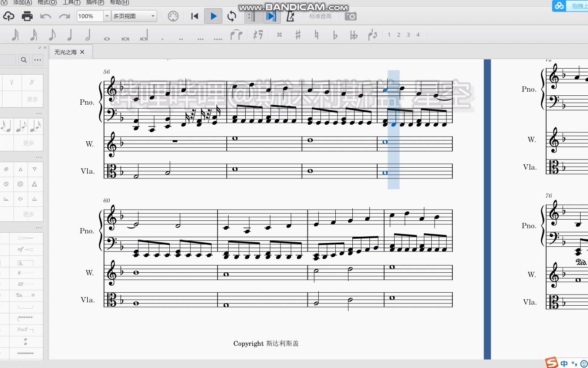Click the cloud upload (save online) icon
588x368 pixels.
click(9, 16)
